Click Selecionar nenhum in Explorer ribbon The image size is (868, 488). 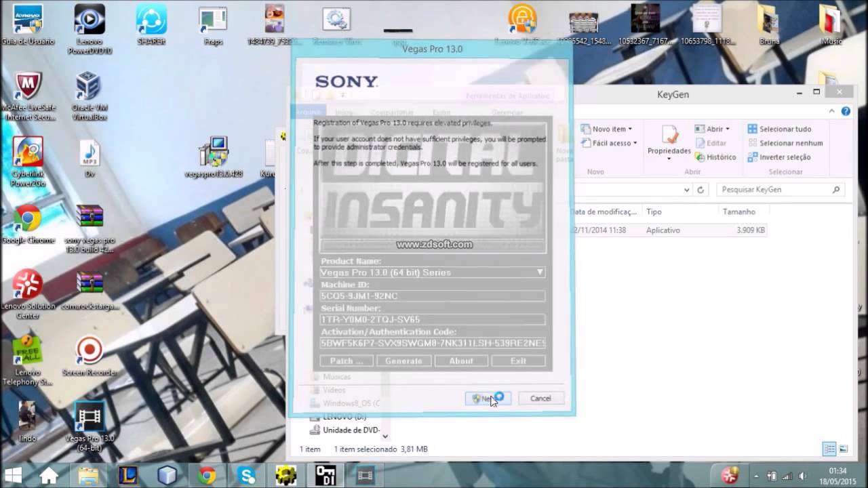click(x=785, y=143)
